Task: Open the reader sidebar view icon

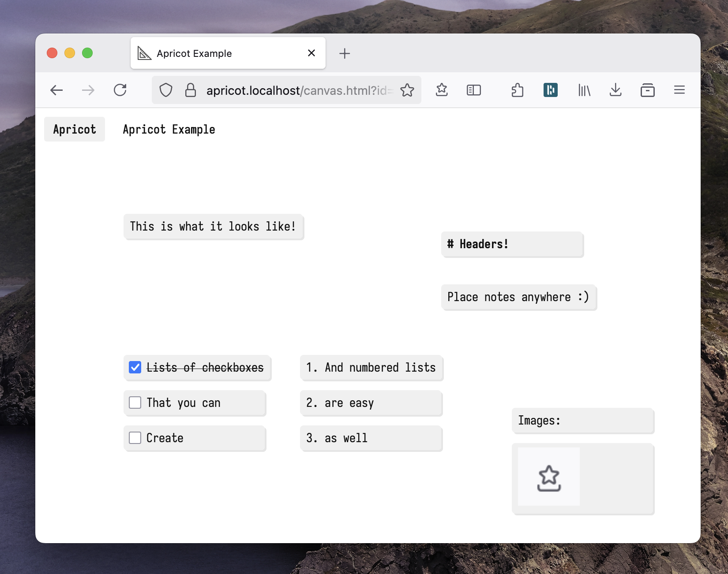Action: [x=473, y=90]
